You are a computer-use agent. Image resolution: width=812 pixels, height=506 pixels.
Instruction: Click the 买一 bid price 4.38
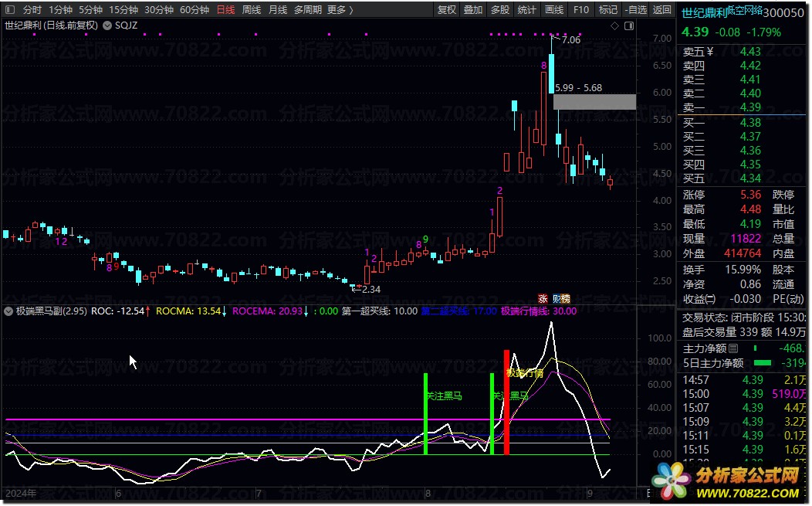tap(750, 123)
